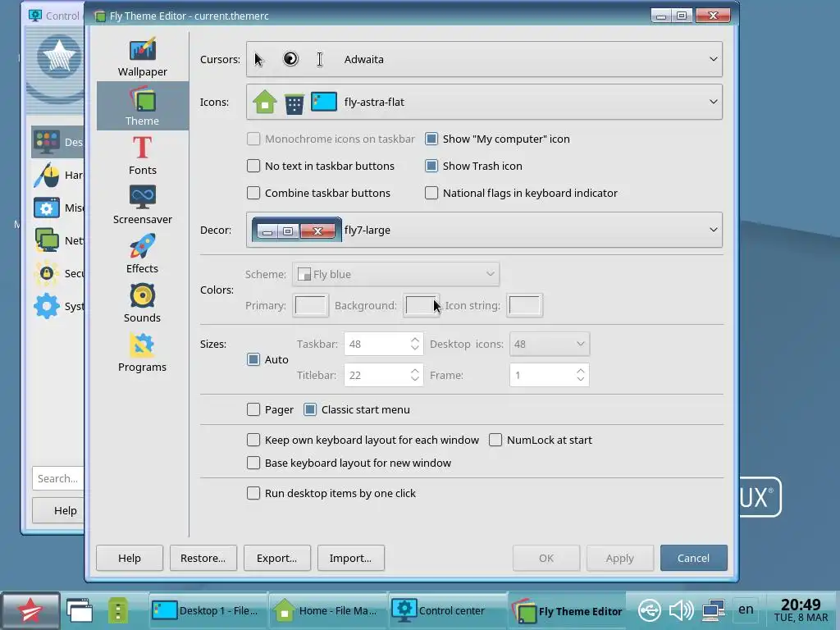Image resolution: width=840 pixels, height=630 pixels.
Task: Enable National flags in keyboard indicator
Action: pos(431,193)
